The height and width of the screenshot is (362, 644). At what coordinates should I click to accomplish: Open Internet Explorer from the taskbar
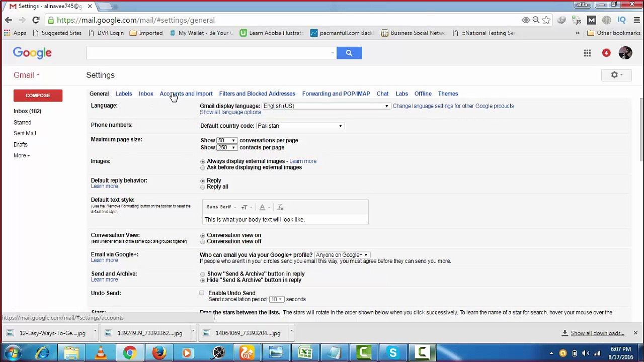click(42, 353)
